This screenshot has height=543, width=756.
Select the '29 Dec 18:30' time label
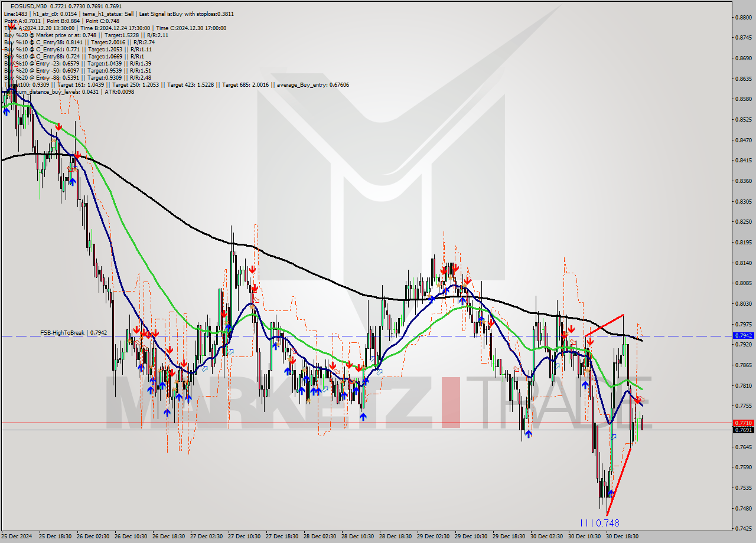509,537
